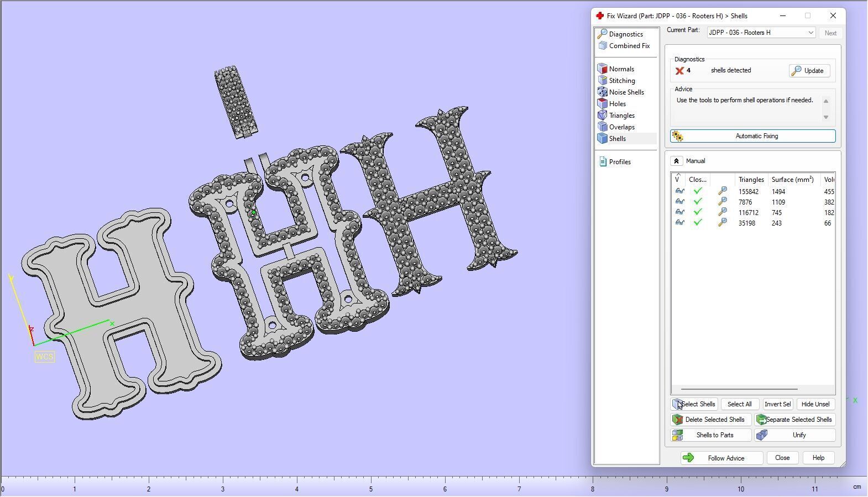Click the Shells cube icon in the sidebar
The image size is (868, 497).
point(603,139)
